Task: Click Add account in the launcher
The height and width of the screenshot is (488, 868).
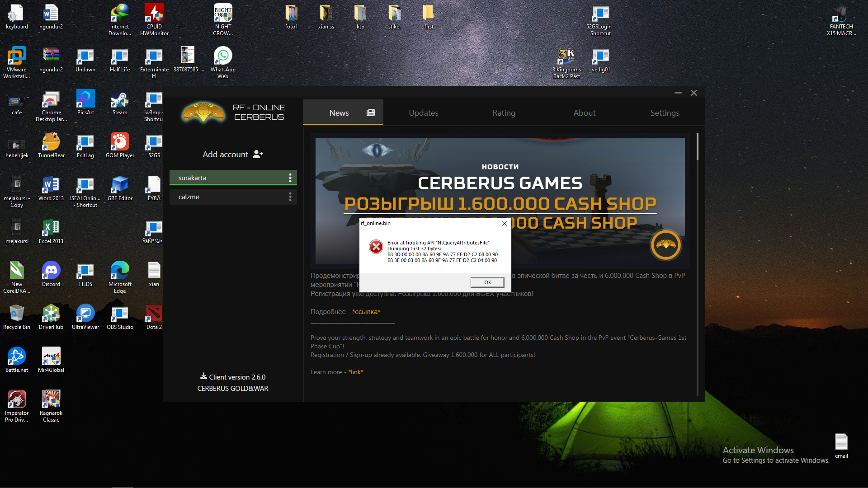Action: (233, 155)
